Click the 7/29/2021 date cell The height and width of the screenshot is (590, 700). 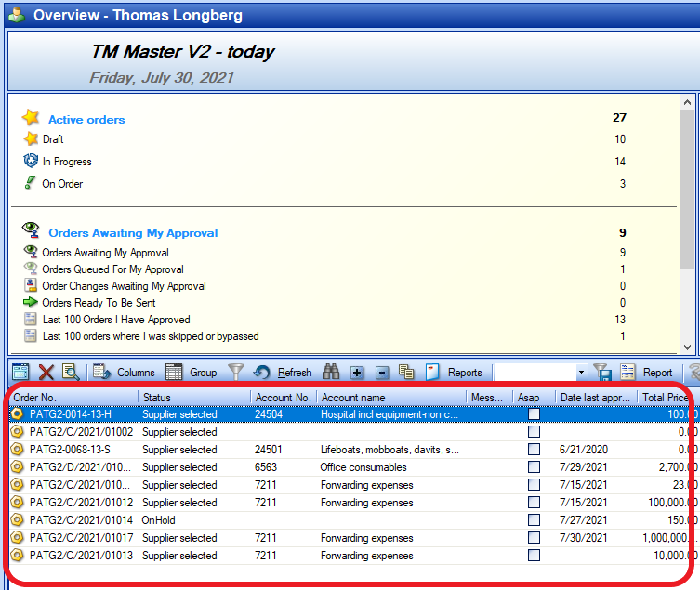click(584, 467)
